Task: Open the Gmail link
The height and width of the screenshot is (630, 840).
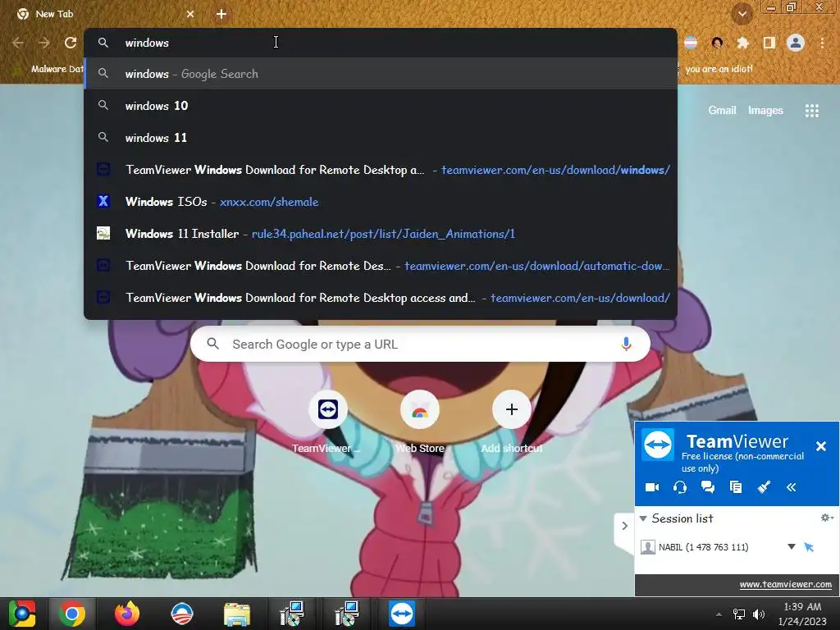Action: point(722,111)
